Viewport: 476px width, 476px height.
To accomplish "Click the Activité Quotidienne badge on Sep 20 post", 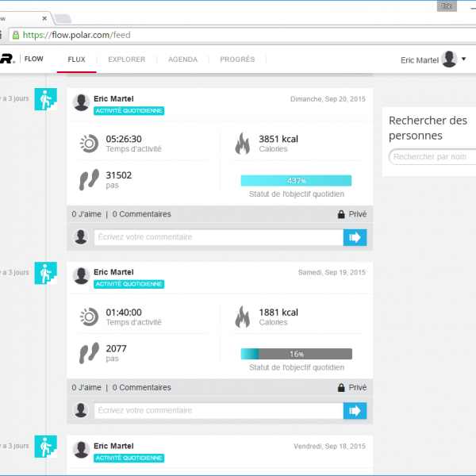I will (x=129, y=110).
